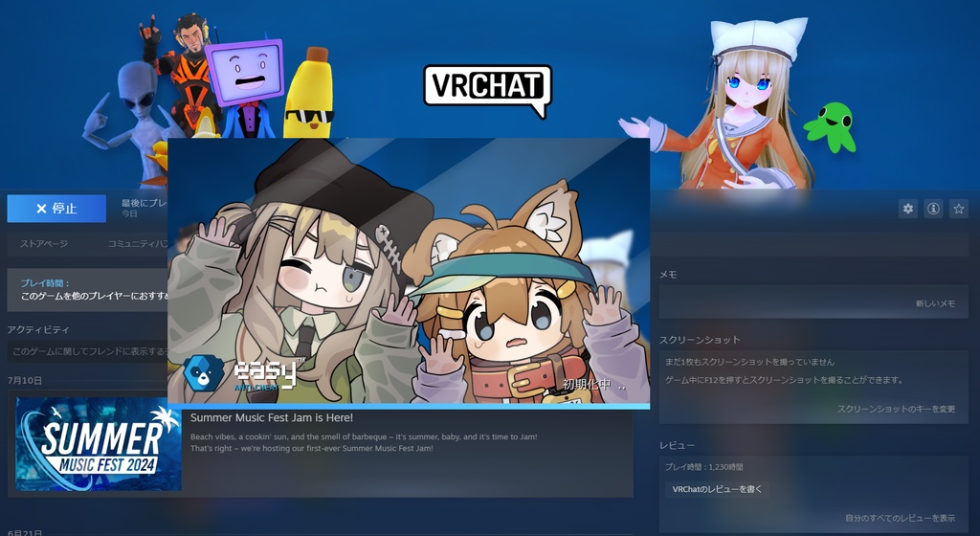Click the activity friend message input field
The width and height of the screenshot is (980, 536).
point(87,351)
